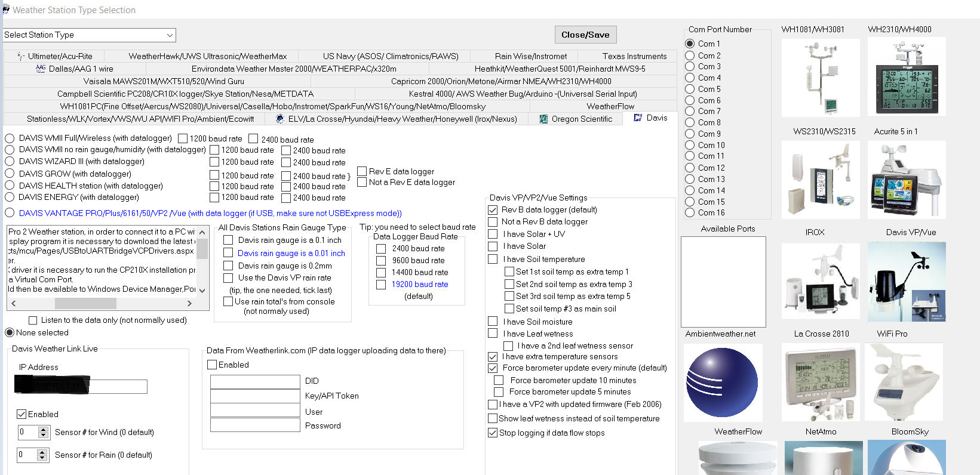The height and width of the screenshot is (475, 980).
Task: Select the WeatherHawk/UWS Ultrasonic/WeatherMax tab
Action: (208, 56)
